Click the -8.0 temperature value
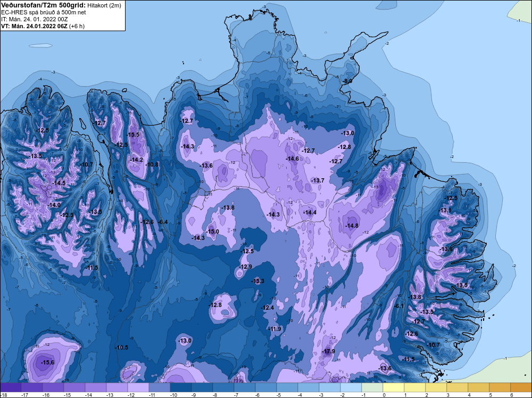The image size is (532, 398). [x=347, y=81]
